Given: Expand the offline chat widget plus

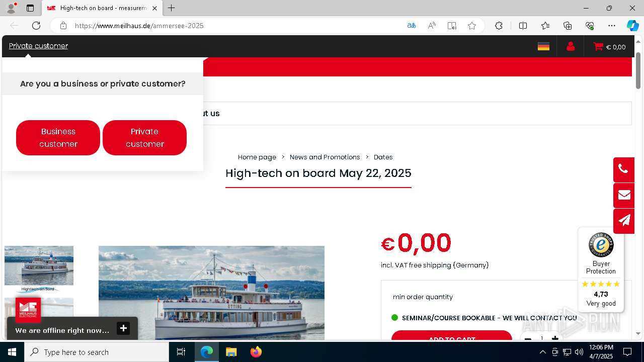Looking at the screenshot, I should point(123,328).
